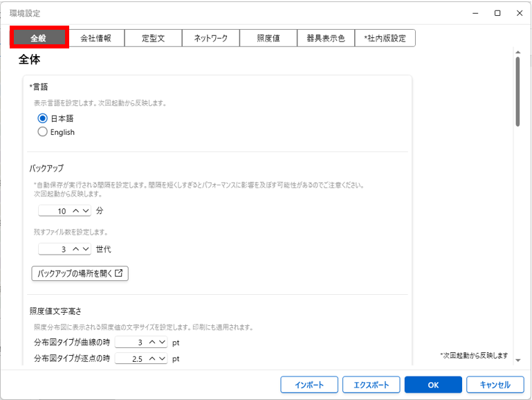
Task: Select the 日本語 language radio button
Action: [x=43, y=118]
